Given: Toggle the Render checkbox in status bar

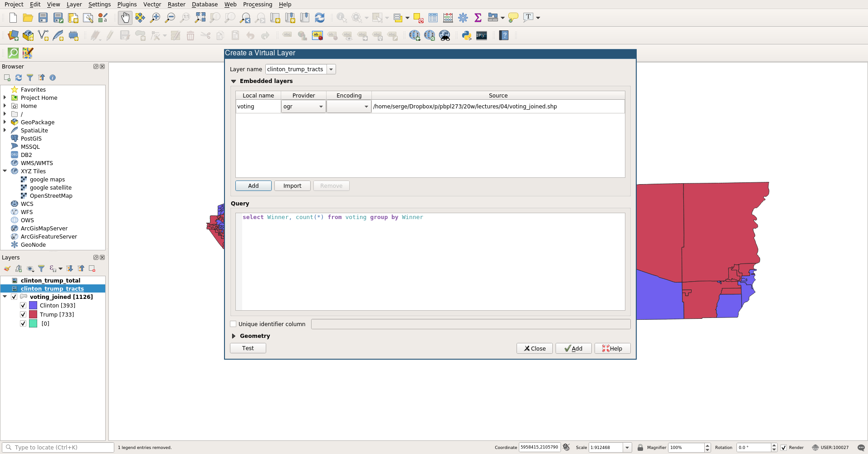Looking at the screenshot, I should [x=783, y=448].
